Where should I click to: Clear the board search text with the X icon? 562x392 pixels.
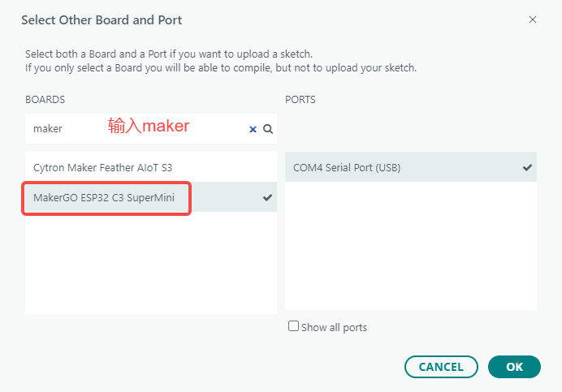(253, 128)
